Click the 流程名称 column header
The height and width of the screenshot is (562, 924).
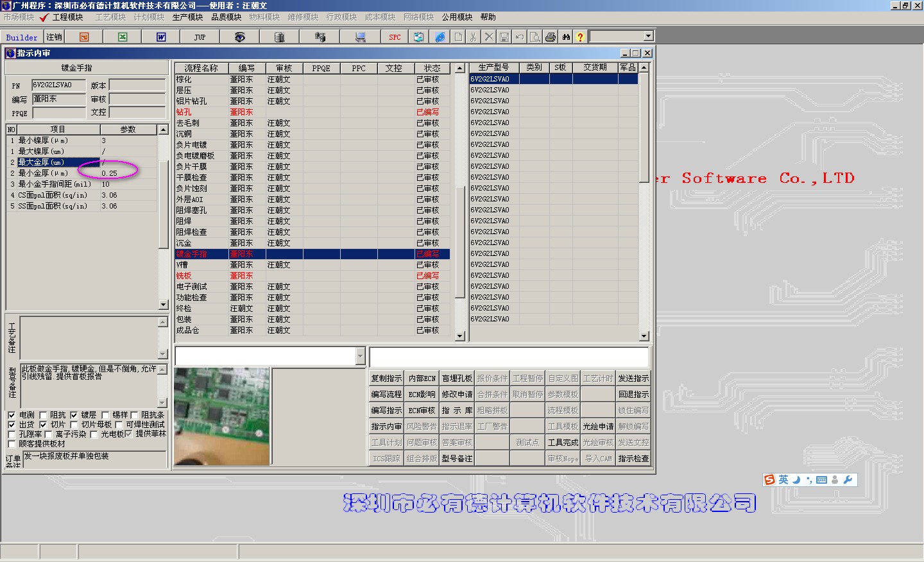[201, 68]
